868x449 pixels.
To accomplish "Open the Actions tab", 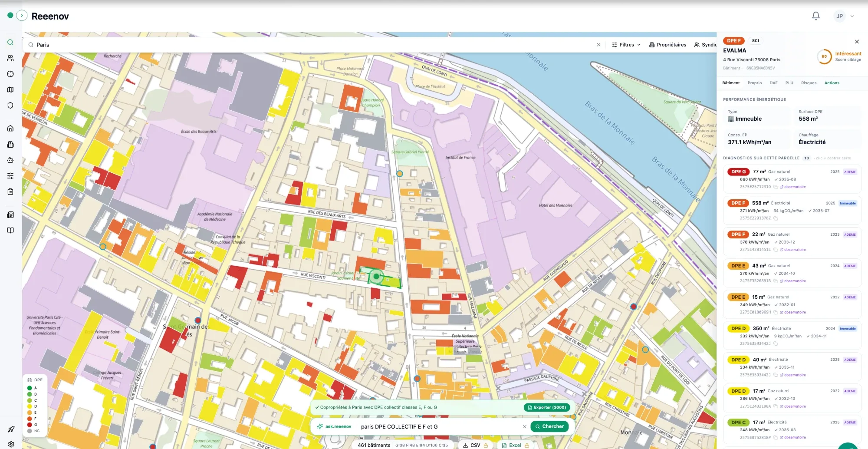I will coord(832,83).
